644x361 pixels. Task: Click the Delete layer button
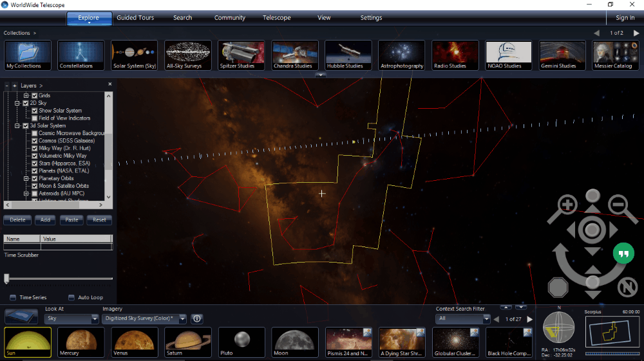(17, 220)
